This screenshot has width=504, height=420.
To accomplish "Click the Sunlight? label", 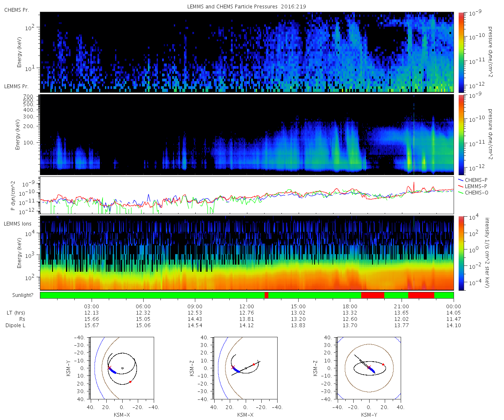I will pyautogui.click(x=24, y=295).
